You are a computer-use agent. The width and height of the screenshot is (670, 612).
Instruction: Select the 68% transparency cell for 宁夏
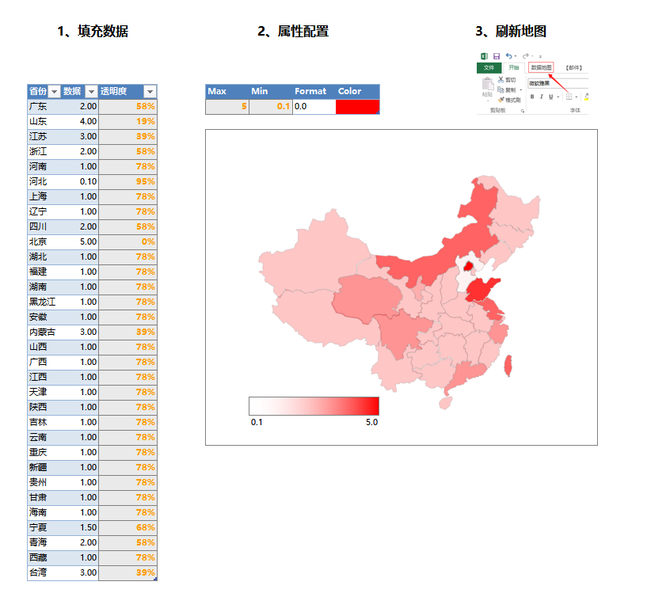coord(128,527)
